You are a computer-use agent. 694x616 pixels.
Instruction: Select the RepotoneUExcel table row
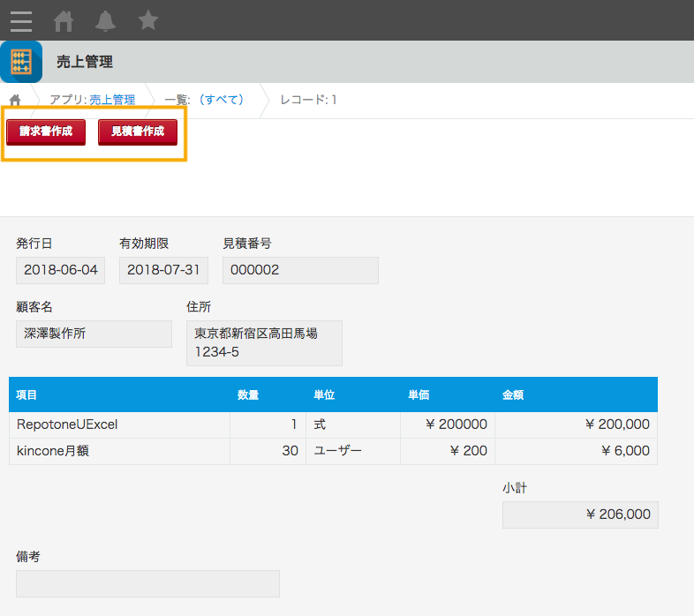point(333,424)
